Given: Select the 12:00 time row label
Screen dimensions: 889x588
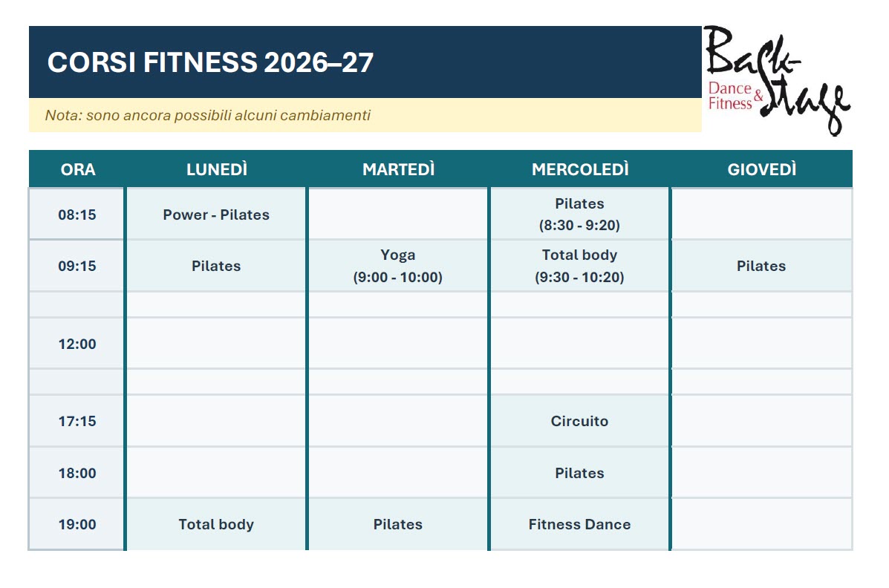Looking at the screenshot, I should pyautogui.click(x=77, y=344).
